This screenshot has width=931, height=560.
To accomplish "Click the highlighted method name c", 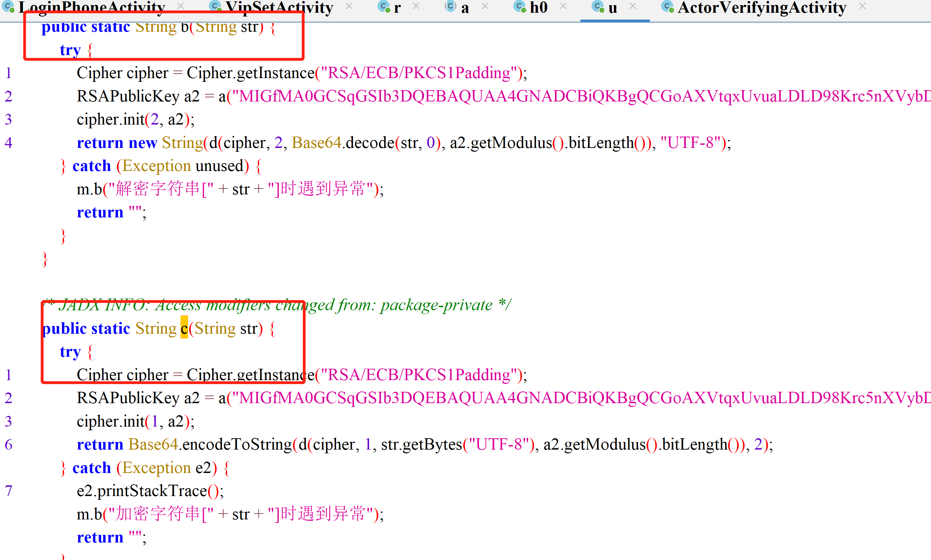I will pos(184,328).
